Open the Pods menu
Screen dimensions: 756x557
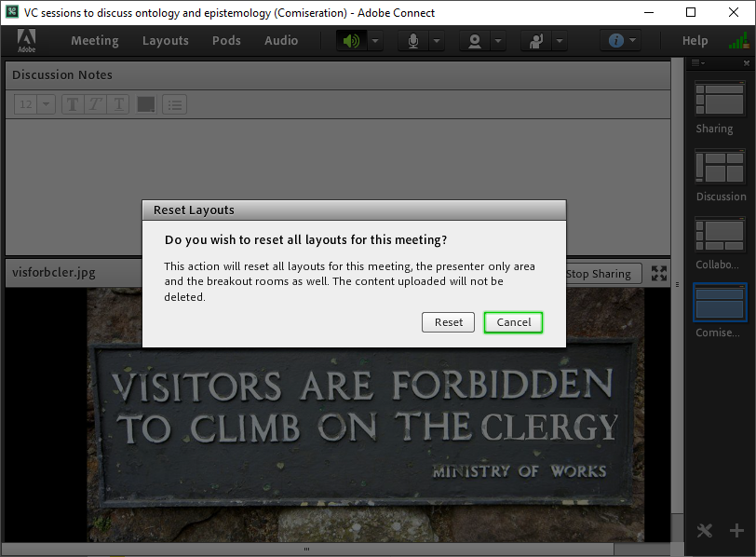click(226, 40)
